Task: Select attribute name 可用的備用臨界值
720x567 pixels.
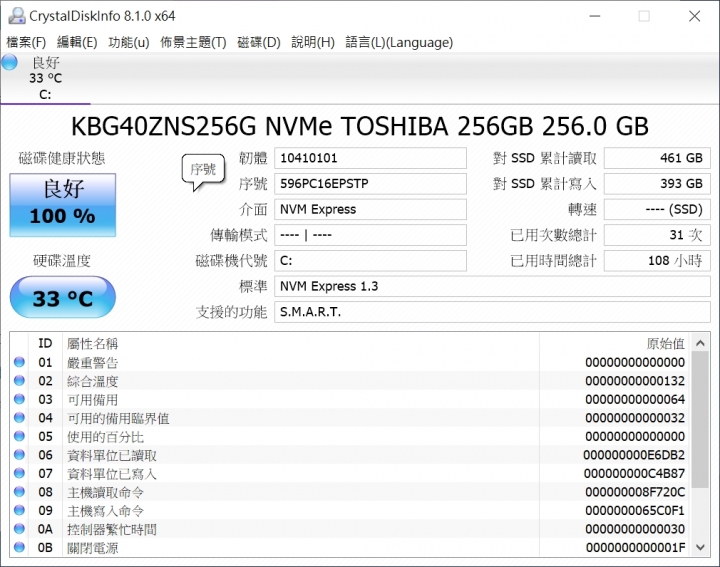Action: click(x=118, y=418)
